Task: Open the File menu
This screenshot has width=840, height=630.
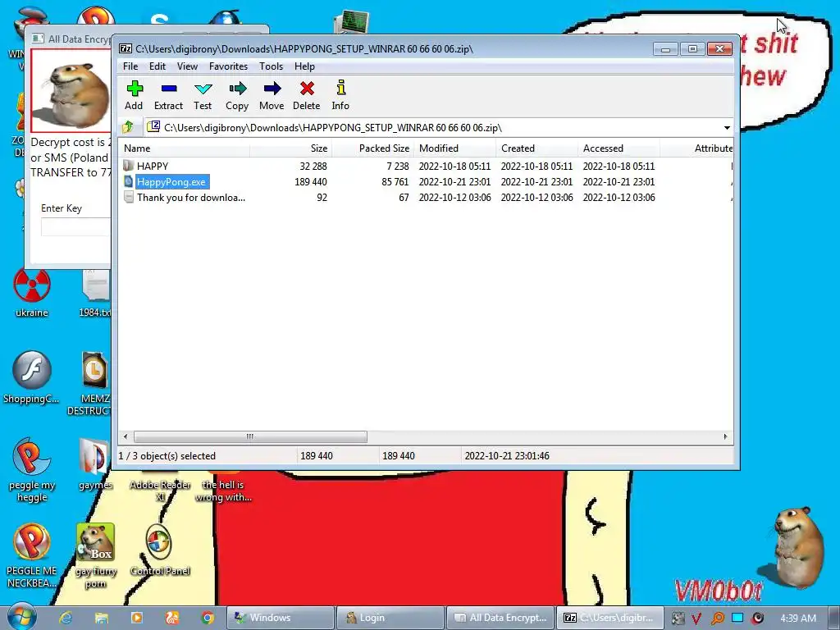Action: click(x=130, y=66)
